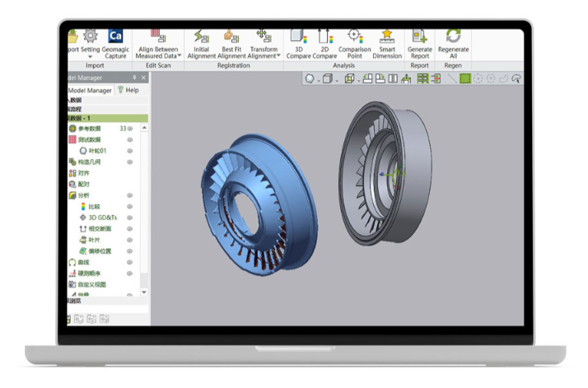
Task: Select 曲线 in the model tree
Action: (x=79, y=262)
